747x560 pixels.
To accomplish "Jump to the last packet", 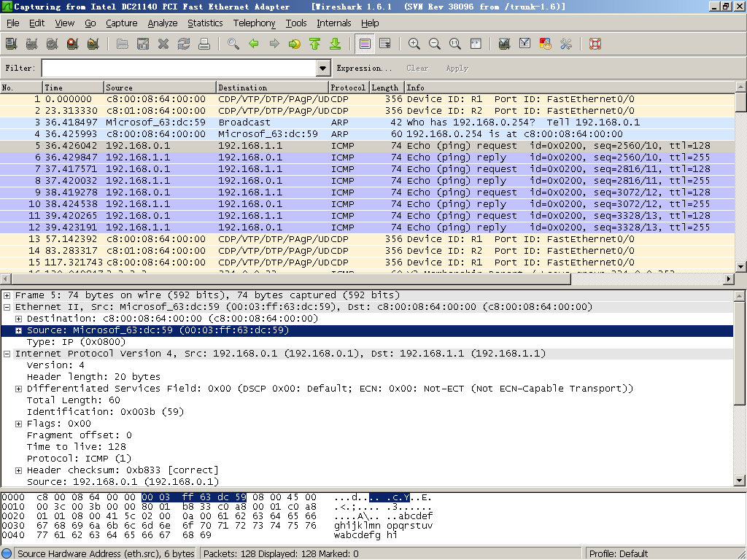I will click(336, 44).
